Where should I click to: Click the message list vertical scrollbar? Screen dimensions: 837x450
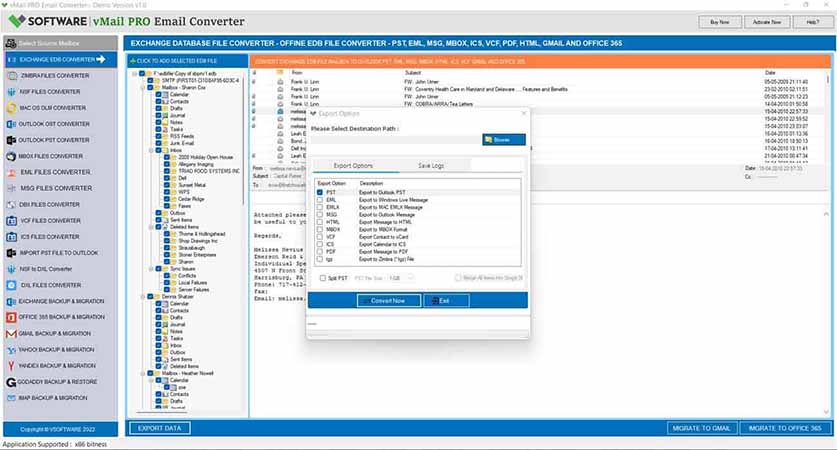point(828,115)
